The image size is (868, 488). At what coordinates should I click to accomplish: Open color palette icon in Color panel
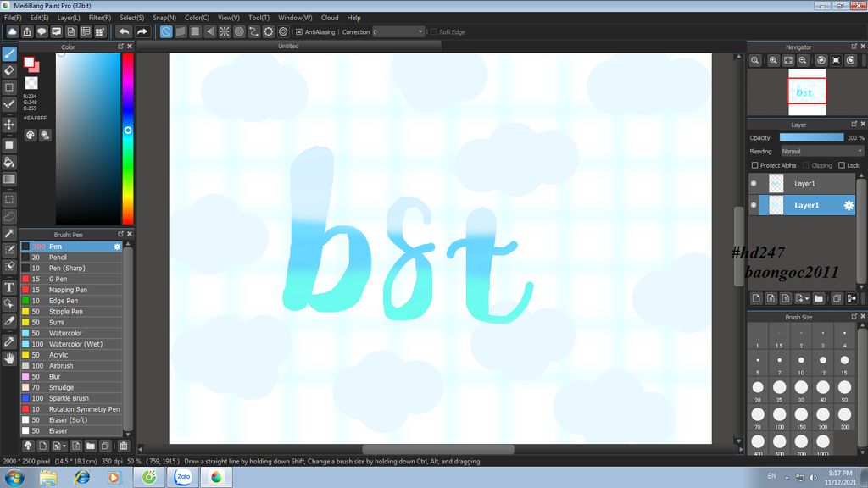click(31, 135)
